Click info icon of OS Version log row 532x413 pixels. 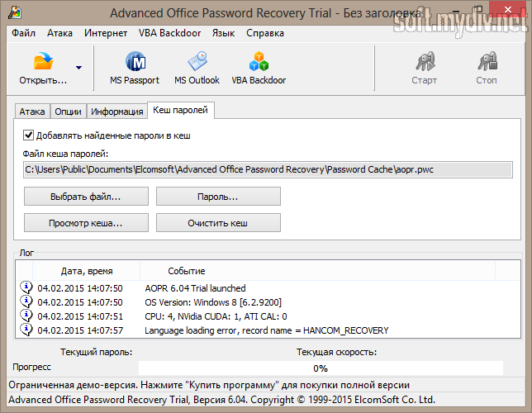(x=26, y=301)
